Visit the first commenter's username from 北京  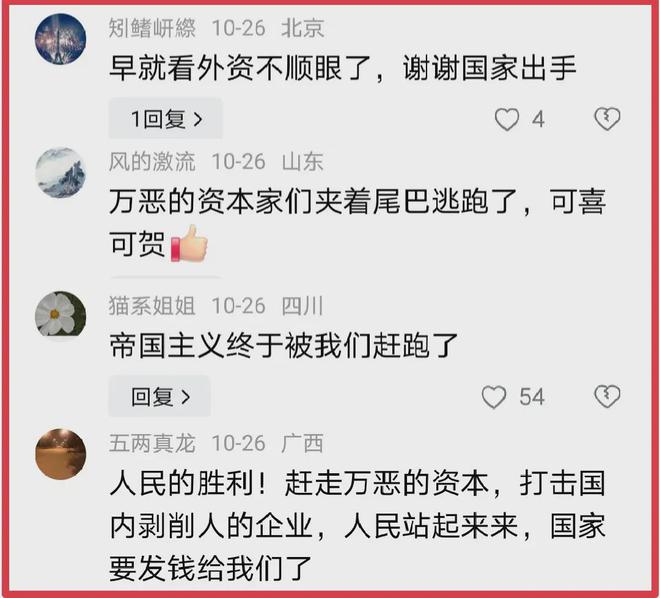tap(152, 28)
